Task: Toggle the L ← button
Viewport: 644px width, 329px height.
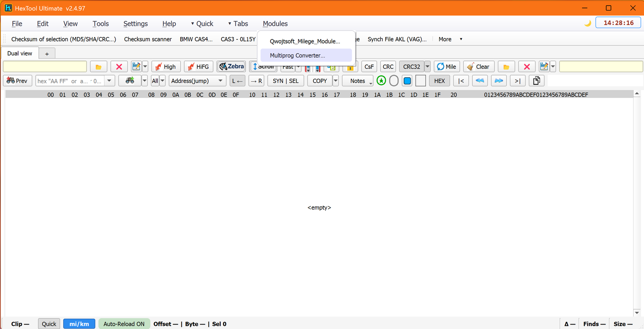Action: (237, 81)
